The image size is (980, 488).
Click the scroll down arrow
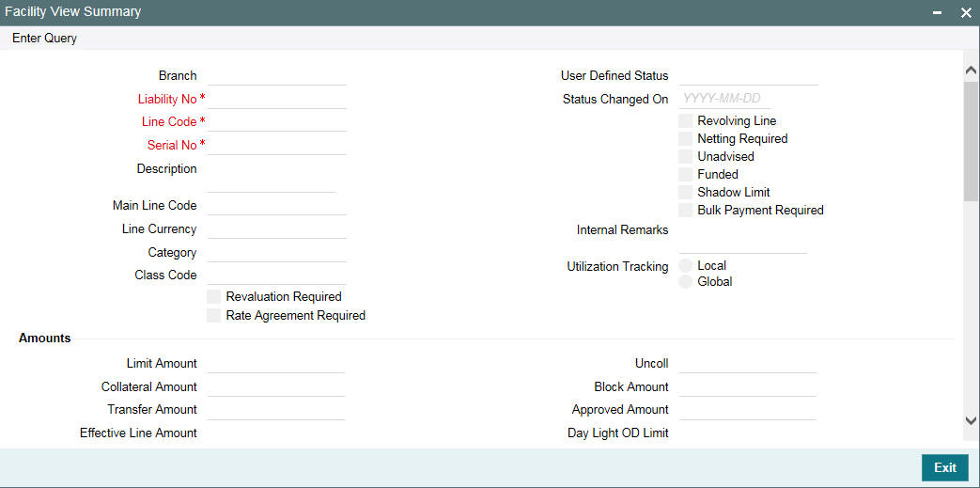(x=971, y=419)
